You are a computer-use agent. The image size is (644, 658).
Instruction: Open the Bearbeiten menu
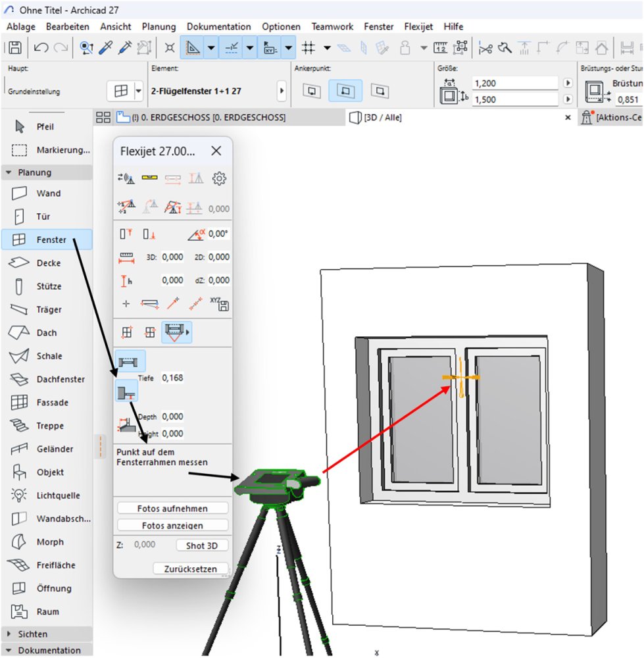pyautogui.click(x=68, y=27)
